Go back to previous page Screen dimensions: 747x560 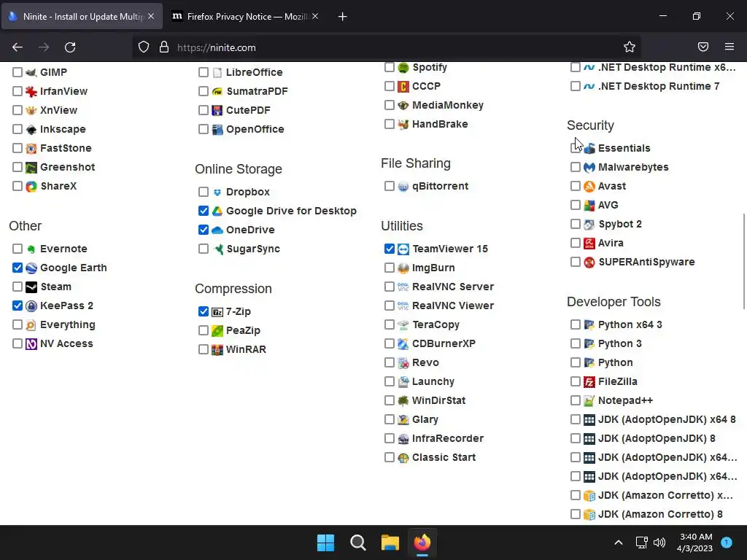click(x=18, y=47)
